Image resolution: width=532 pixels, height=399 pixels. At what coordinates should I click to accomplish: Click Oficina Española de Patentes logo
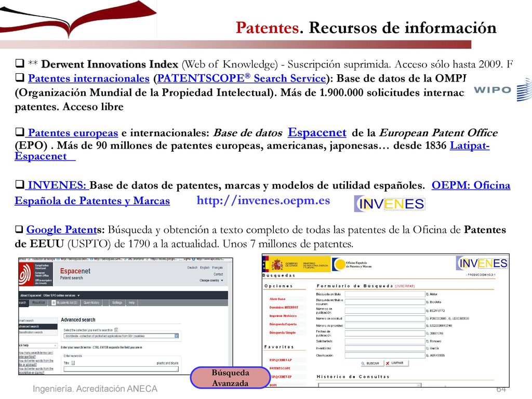(353, 264)
